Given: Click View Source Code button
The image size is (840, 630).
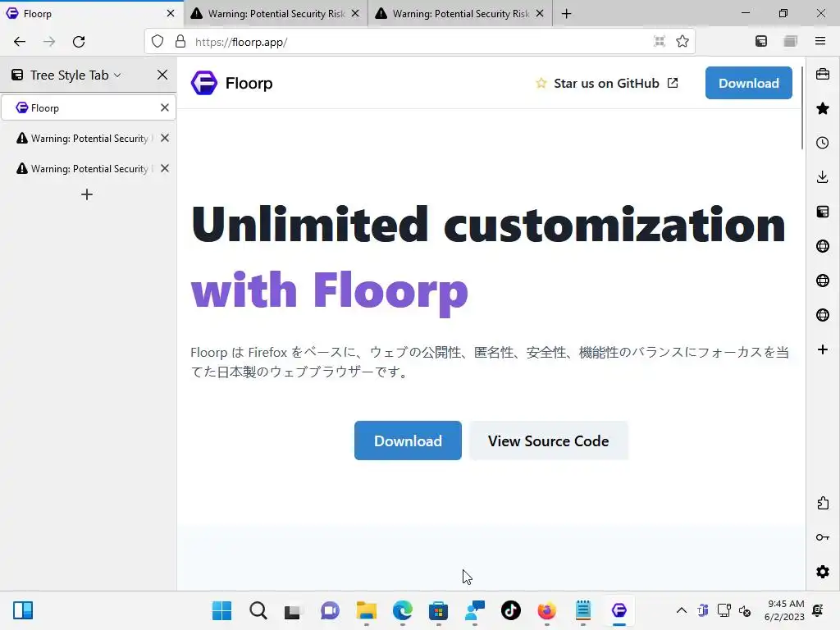Looking at the screenshot, I should 548,441.
